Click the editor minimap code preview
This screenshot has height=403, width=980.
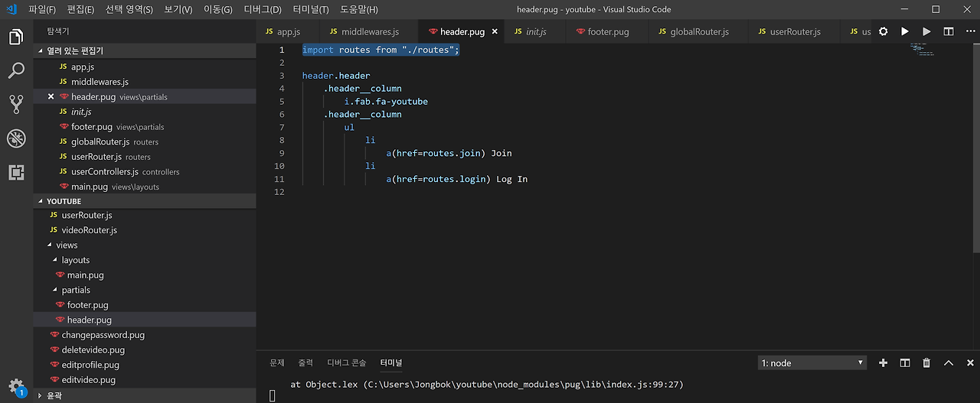click(x=923, y=50)
